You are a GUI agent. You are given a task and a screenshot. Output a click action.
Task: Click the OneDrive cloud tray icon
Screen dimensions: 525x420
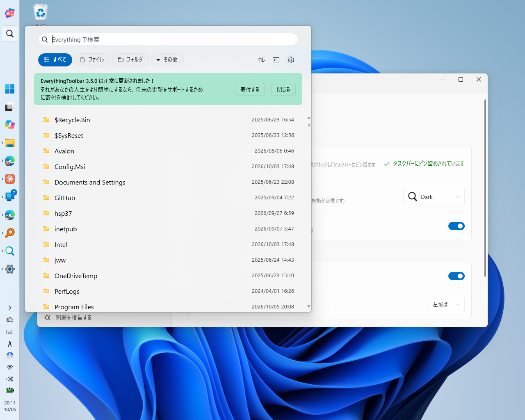pyautogui.click(x=10, y=320)
